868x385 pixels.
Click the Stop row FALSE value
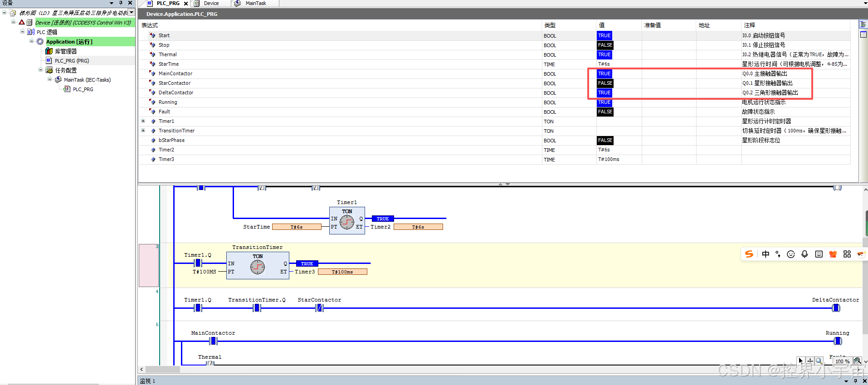click(x=605, y=45)
